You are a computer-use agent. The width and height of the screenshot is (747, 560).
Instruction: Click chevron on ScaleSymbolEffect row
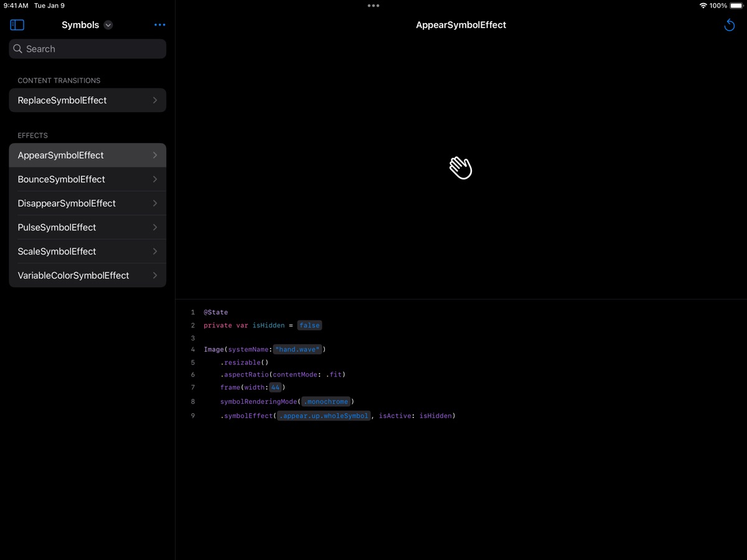155,251
